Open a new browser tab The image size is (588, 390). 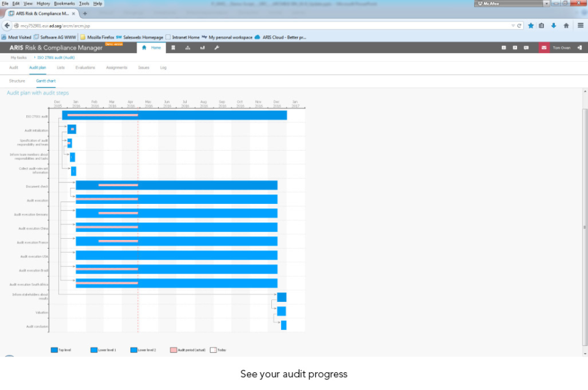coord(85,13)
